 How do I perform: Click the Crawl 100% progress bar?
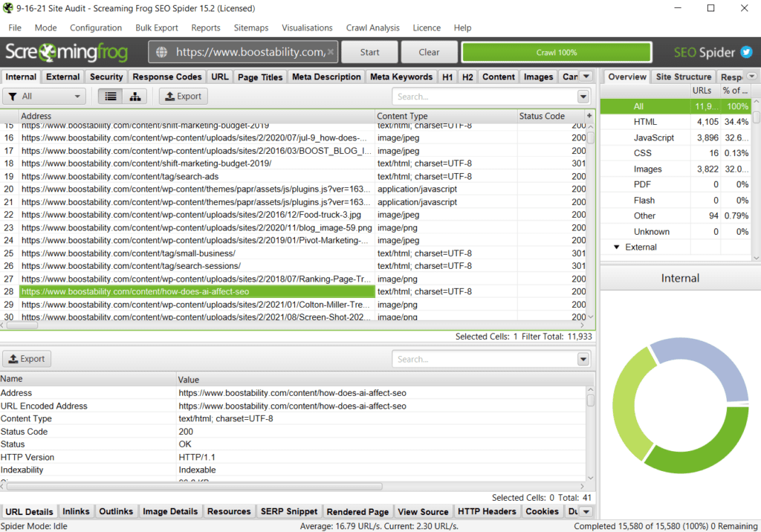click(x=556, y=52)
